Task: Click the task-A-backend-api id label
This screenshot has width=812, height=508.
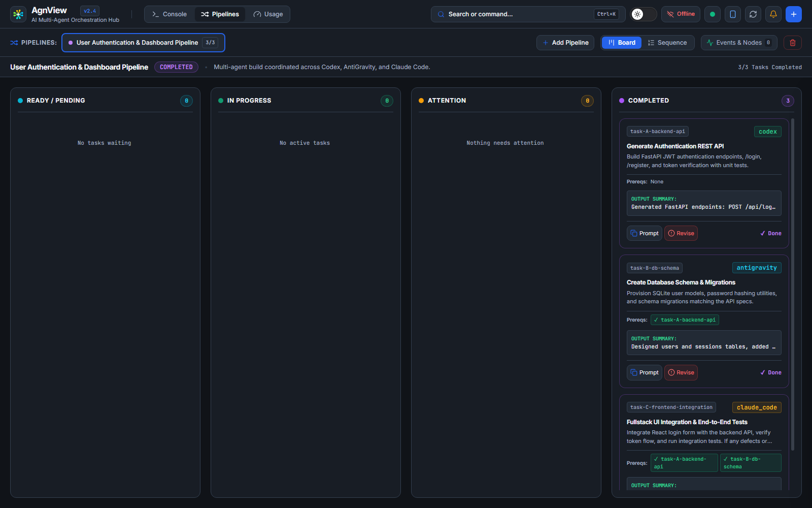Action: click(658, 132)
